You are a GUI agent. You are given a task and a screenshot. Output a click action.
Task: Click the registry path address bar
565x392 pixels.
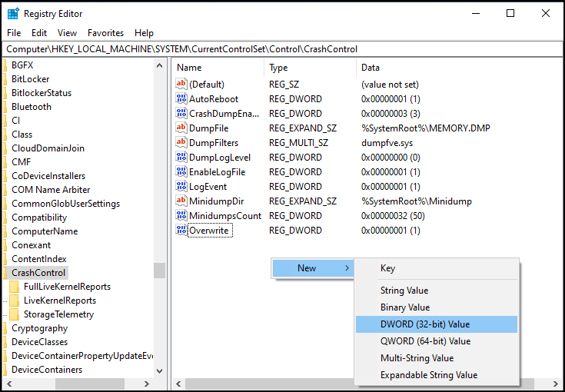(282, 49)
